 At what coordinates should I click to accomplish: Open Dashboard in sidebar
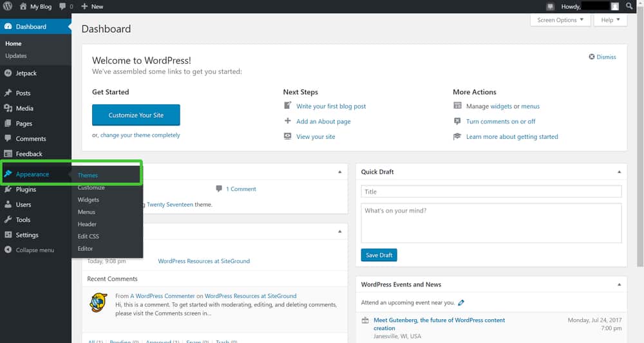click(35, 26)
